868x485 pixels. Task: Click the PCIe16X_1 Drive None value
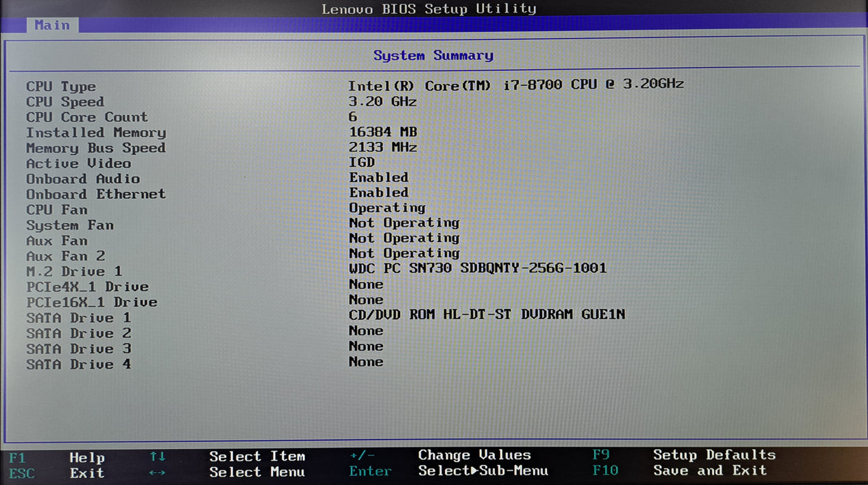tap(366, 299)
